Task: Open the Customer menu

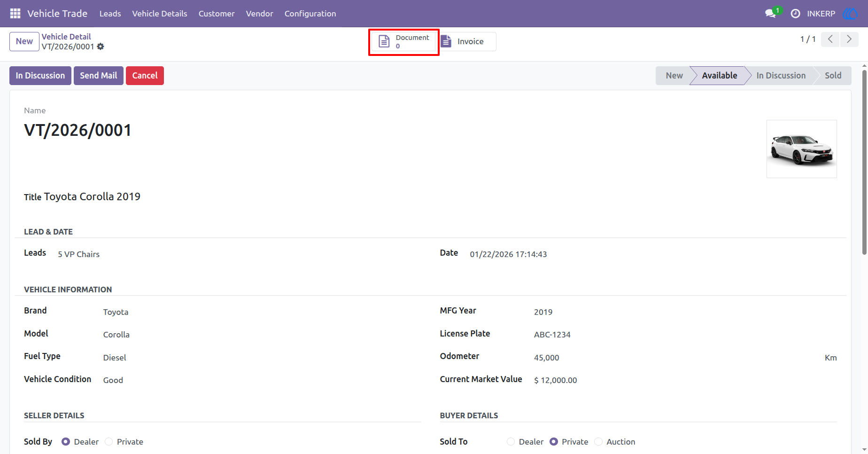Action: (x=217, y=14)
